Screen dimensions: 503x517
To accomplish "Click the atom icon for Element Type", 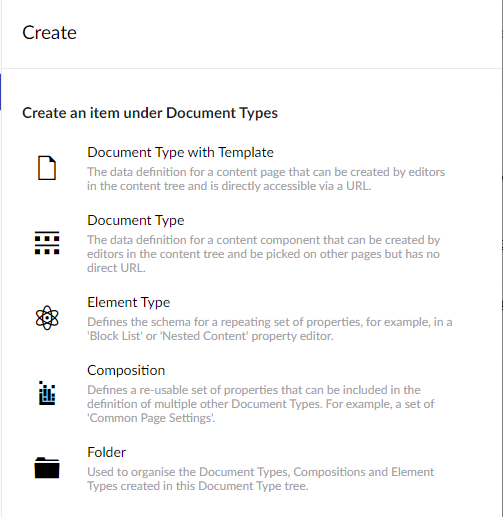I will tap(47, 318).
